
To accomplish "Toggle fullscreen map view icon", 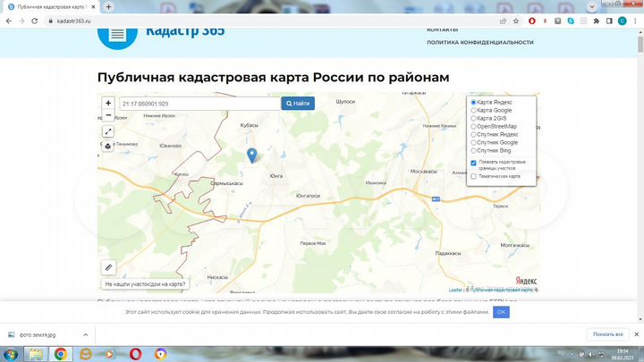I will click(108, 131).
